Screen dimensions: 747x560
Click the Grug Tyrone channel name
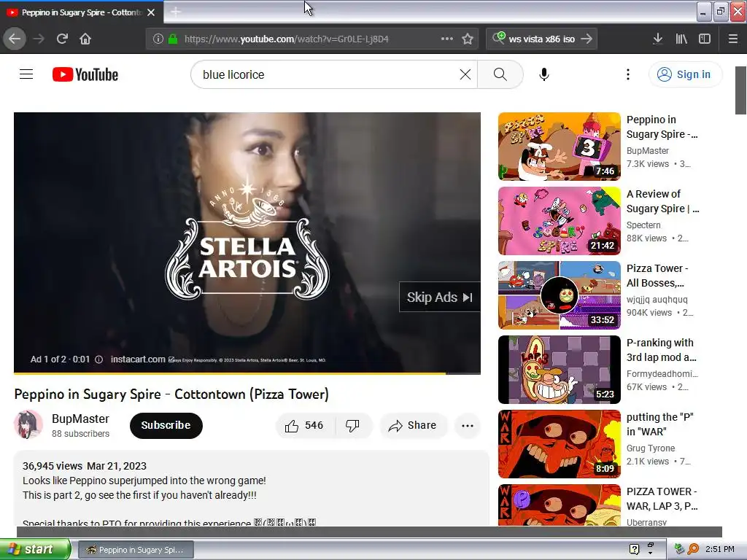(x=650, y=448)
